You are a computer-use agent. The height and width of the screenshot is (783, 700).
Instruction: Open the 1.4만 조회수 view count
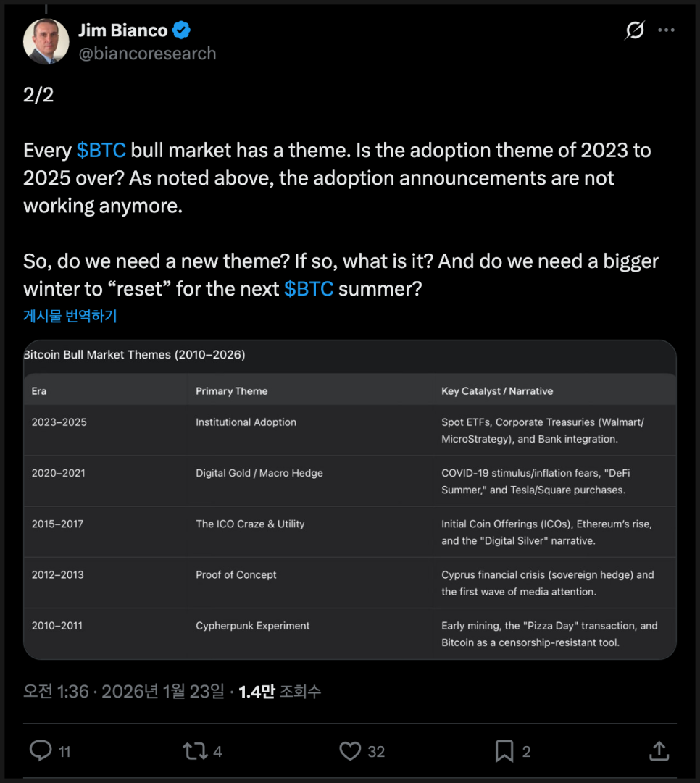pyautogui.click(x=280, y=692)
